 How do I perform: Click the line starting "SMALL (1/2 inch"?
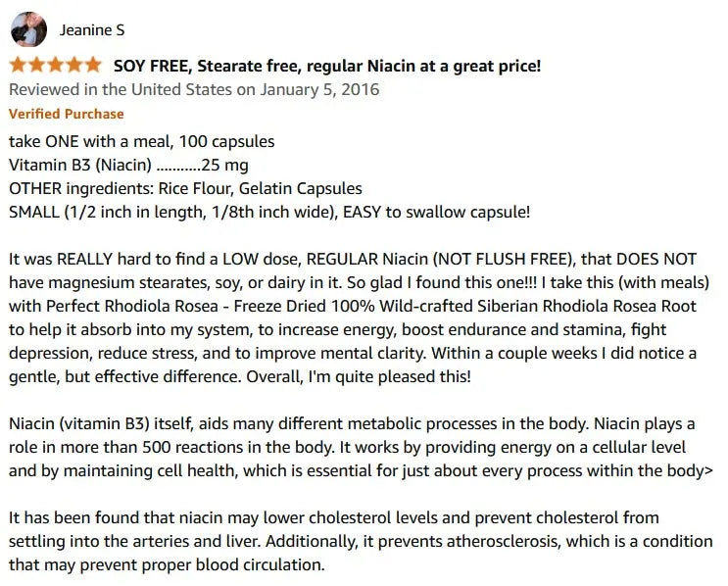pos(269,212)
